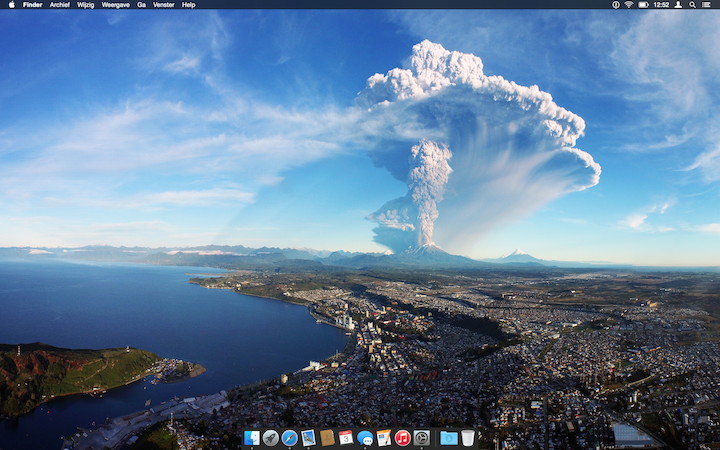This screenshot has width=720, height=450.
Task: Open the Trash in the Dock
Action: tap(468, 438)
